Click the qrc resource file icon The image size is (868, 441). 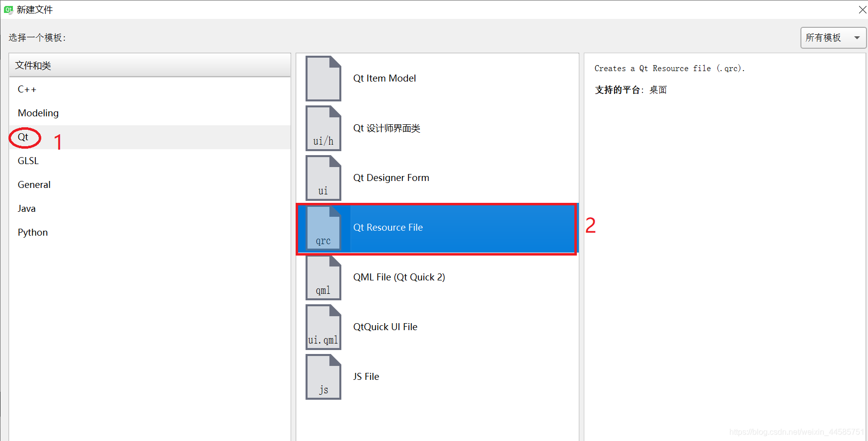(323, 228)
